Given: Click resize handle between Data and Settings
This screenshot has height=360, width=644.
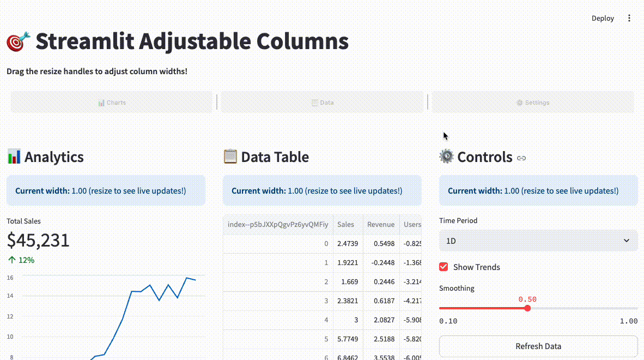Looking at the screenshot, I should [x=428, y=102].
